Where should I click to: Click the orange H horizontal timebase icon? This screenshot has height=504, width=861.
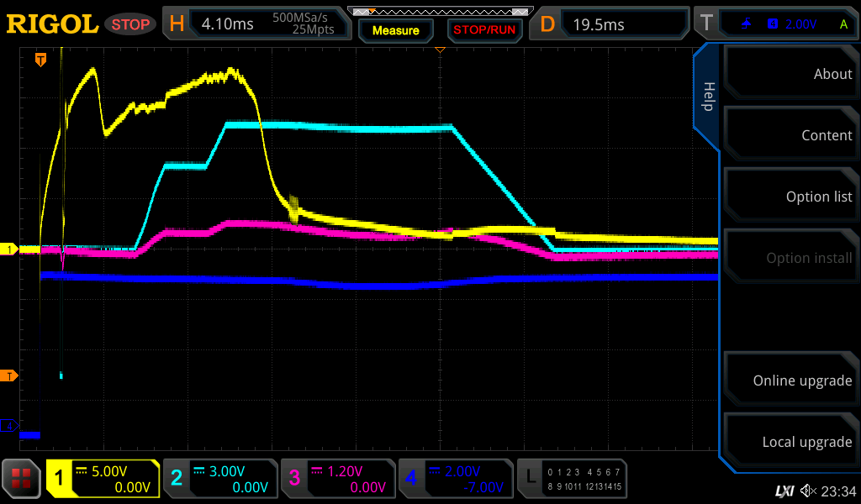tap(177, 24)
